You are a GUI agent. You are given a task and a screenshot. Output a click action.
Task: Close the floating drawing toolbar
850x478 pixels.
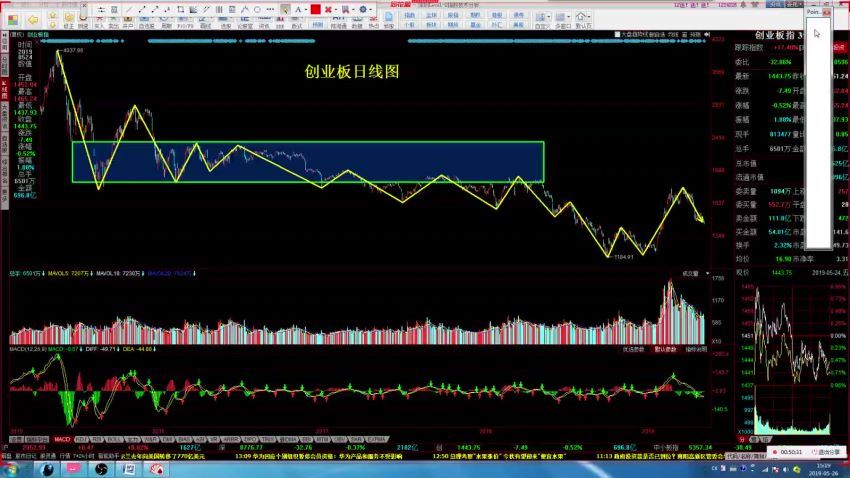coord(85,5)
